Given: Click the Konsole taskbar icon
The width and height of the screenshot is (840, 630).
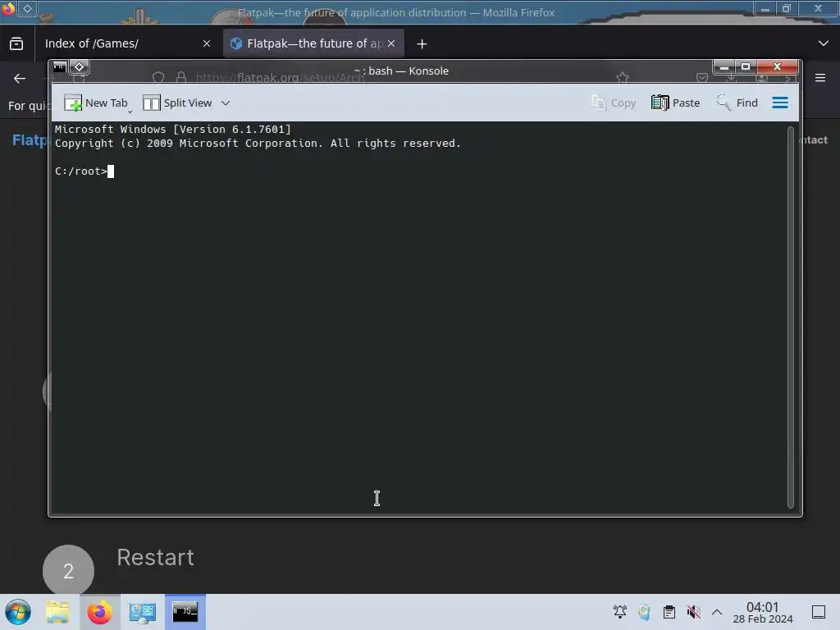Looking at the screenshot, I should coord(185,612).
